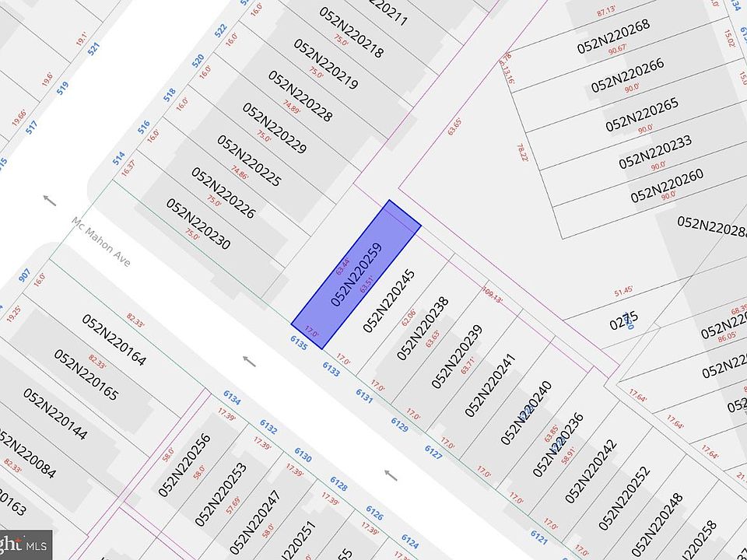Click parcel label 052N220164
Viewport: 747px width, 560px height.
pos(114,340)
